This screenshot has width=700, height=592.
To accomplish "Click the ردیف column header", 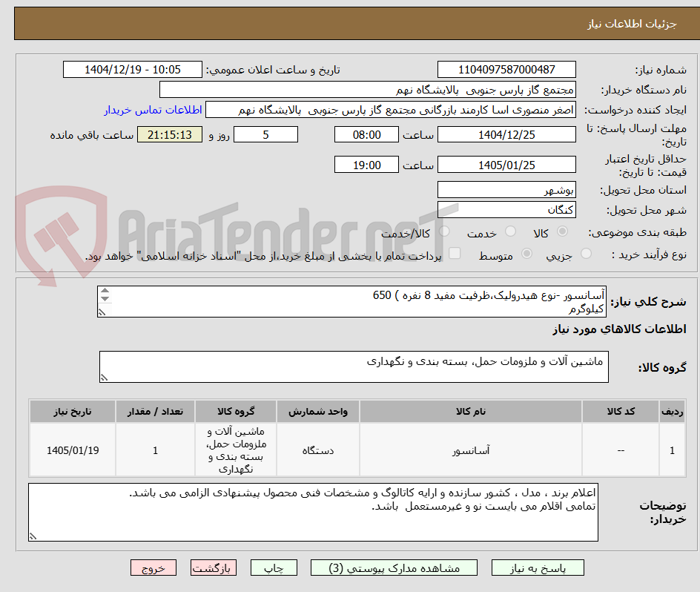I will coord(672,412).
